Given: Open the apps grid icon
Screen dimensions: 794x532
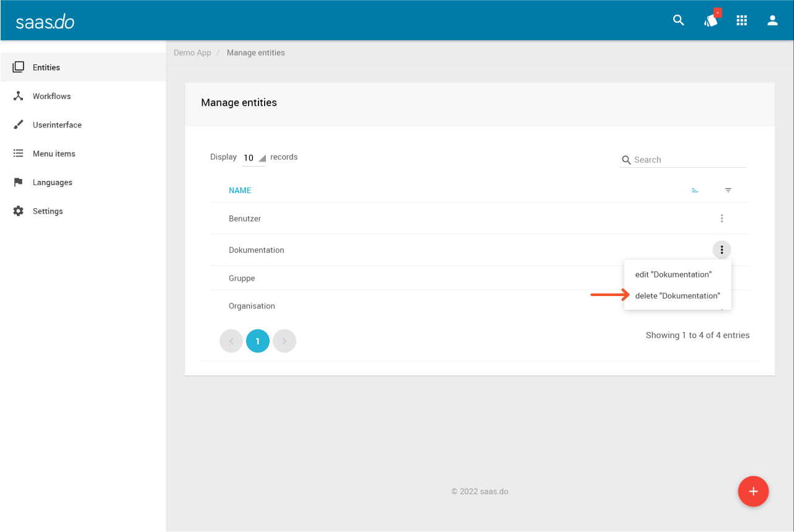Looking at the screenshot, I should point(742,20).
